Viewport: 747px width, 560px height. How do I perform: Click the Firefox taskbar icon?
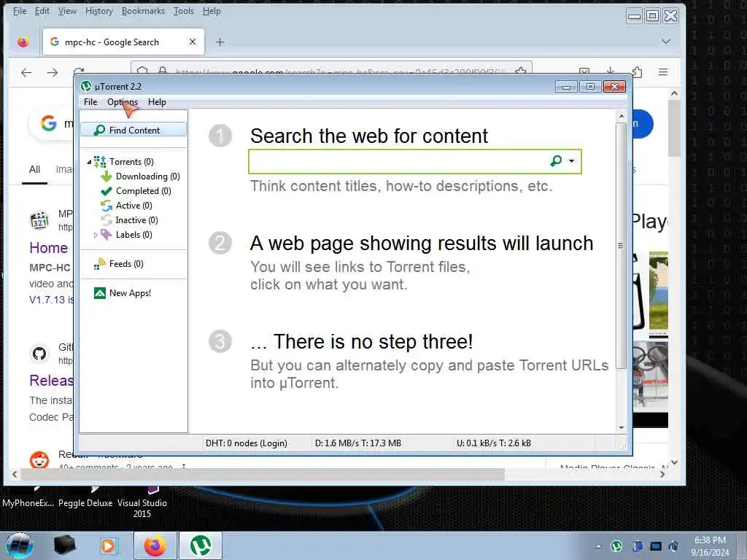point(155,545)
